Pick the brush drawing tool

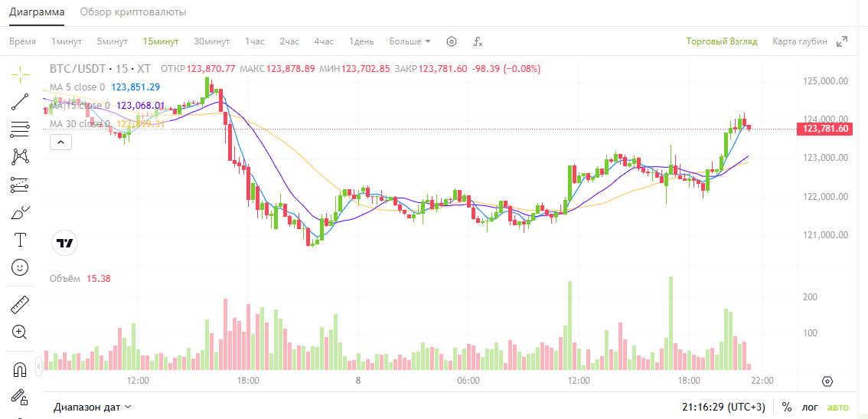(20, 213)
